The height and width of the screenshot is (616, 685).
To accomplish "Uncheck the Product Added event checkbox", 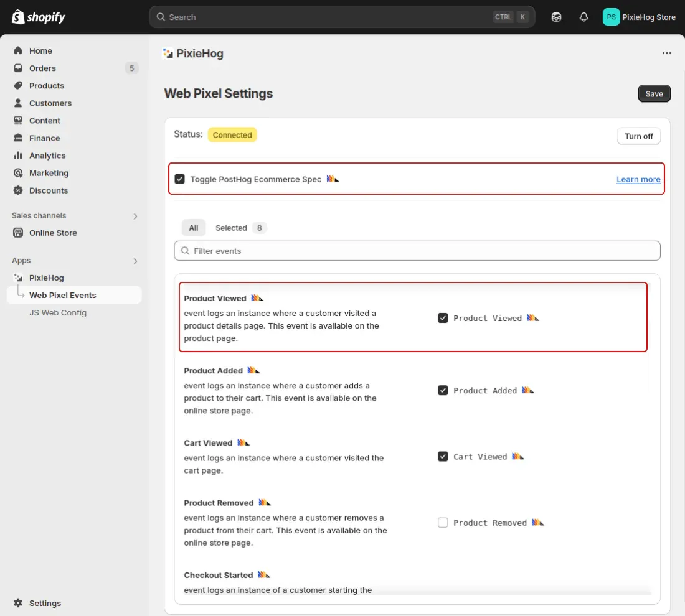I will [443, 390].
